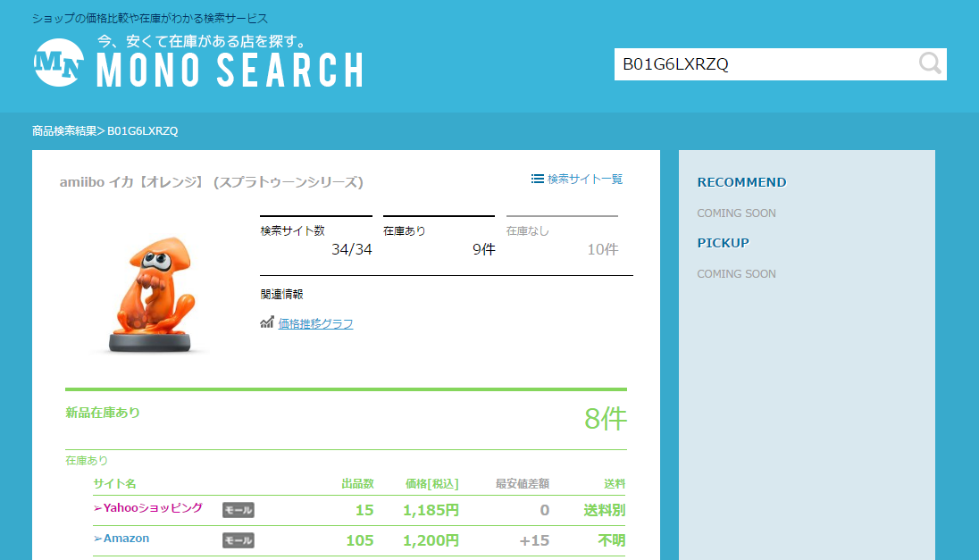
Task: Click the モール badge next to Yahooショッピング
Action: tap(238, 510)
